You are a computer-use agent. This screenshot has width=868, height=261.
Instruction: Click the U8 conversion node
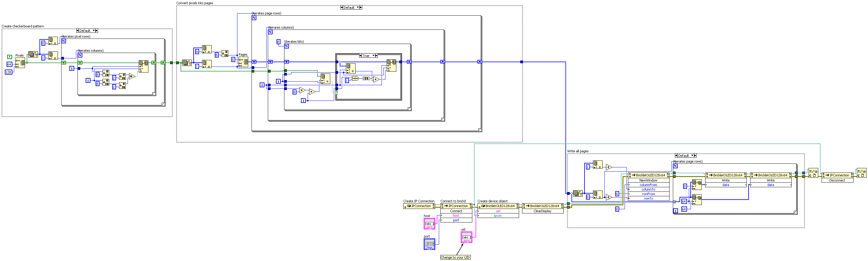366,78
